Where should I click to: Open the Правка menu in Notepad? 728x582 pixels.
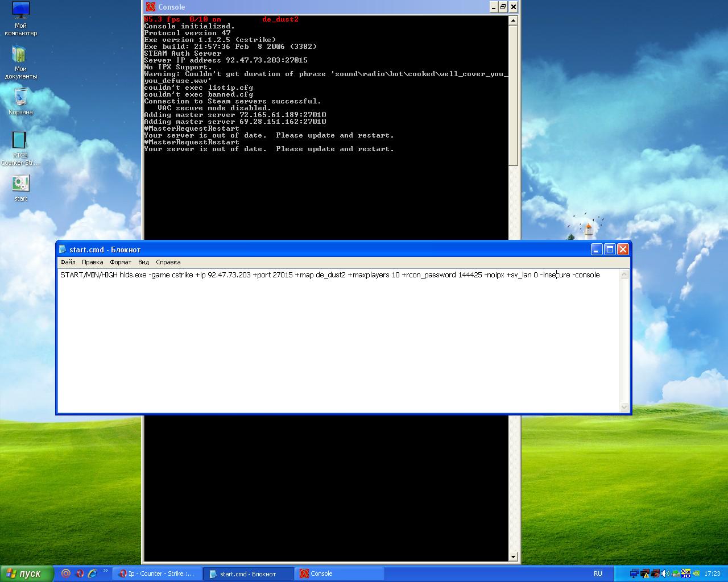tap(92, 262)
